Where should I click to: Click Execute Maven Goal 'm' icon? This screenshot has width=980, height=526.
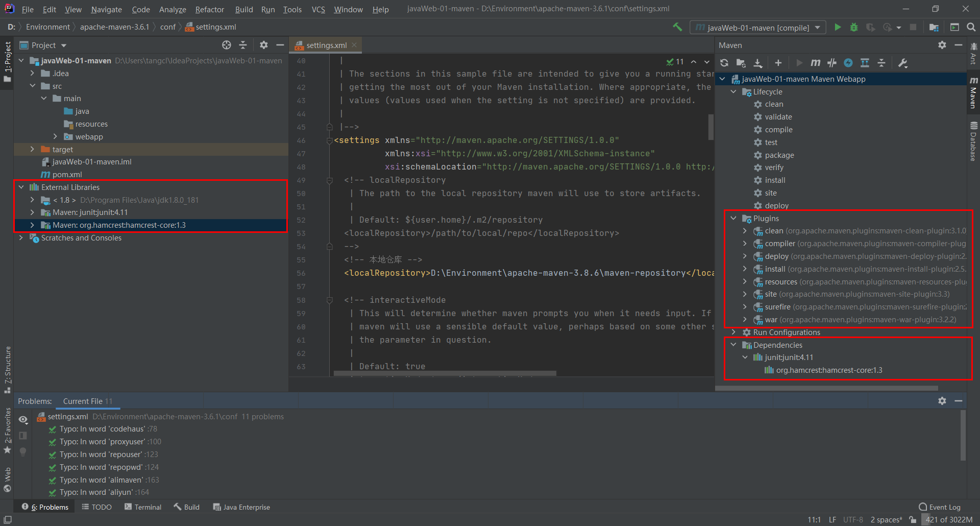[x=816, y=63]
